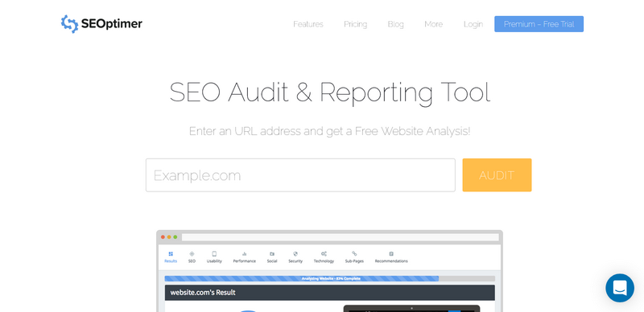Select the Performance chart icon
644x312 pixels.
(245, 254)
